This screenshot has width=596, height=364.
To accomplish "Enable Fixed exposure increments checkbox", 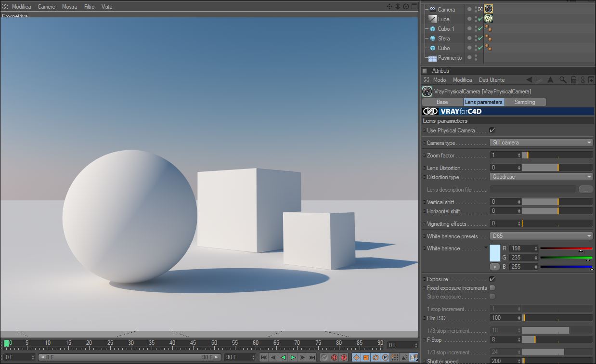I will coord(492,288).
